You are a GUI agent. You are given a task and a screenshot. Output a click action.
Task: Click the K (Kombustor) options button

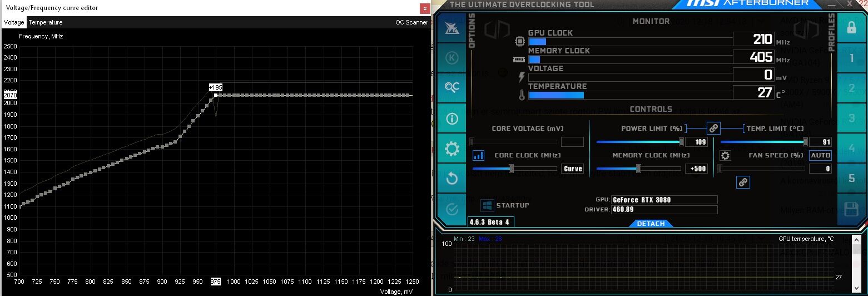[452, 58]
